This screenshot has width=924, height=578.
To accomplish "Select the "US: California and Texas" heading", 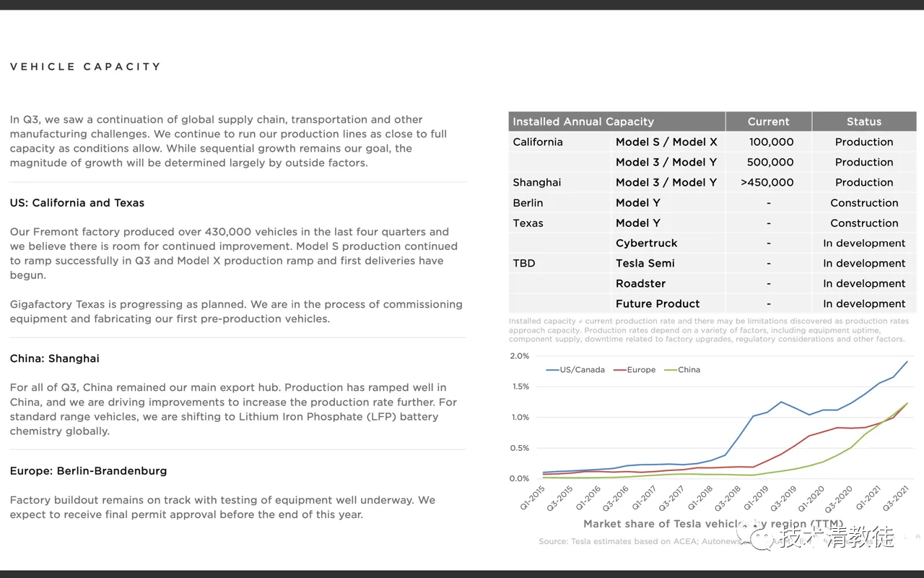I will coord(77,203).
